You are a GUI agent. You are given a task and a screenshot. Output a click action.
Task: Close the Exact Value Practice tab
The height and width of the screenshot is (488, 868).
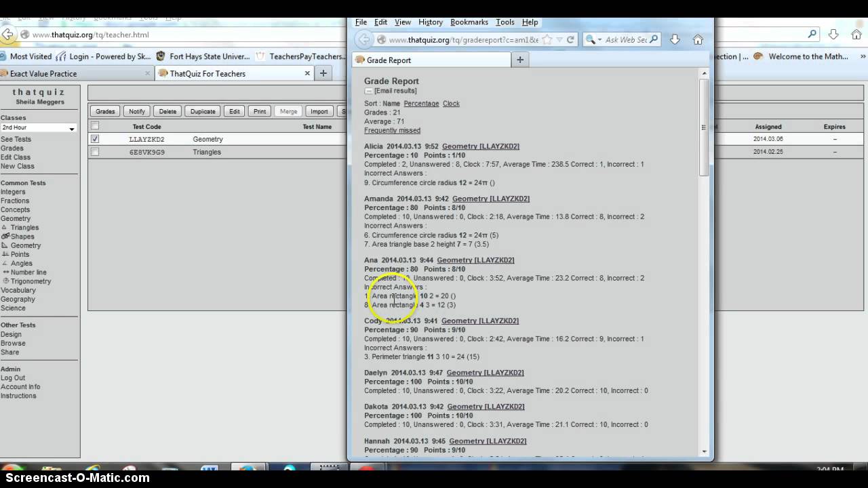point(148,73)
